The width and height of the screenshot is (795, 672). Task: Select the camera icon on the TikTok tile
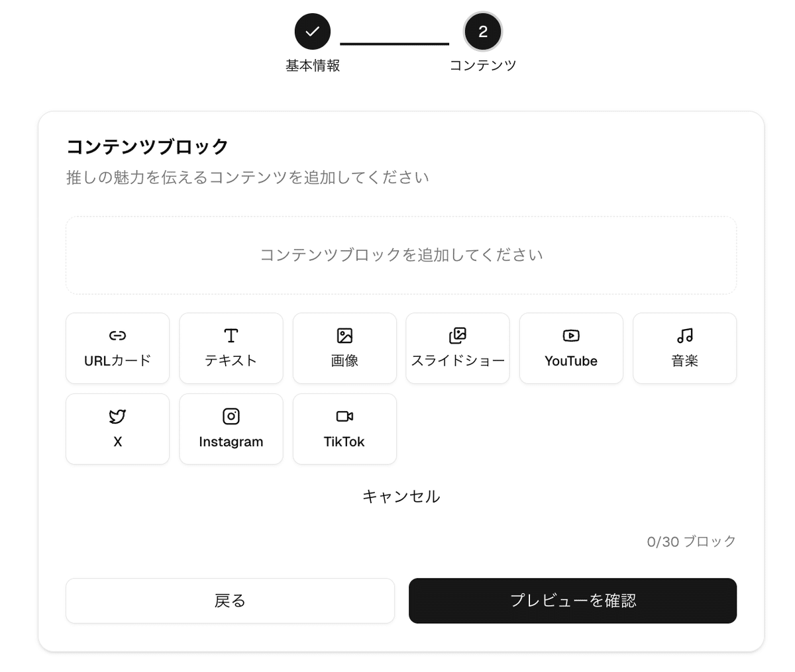[344, 416]
